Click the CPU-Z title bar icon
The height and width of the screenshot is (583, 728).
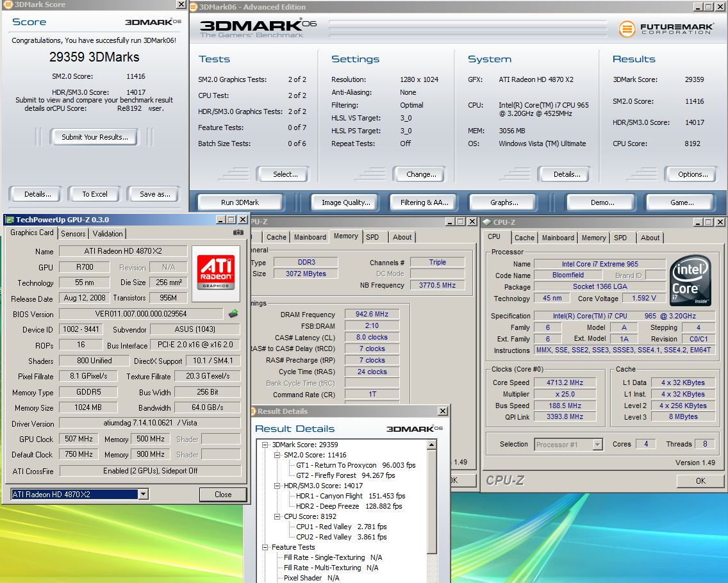[x=488, y=222]
